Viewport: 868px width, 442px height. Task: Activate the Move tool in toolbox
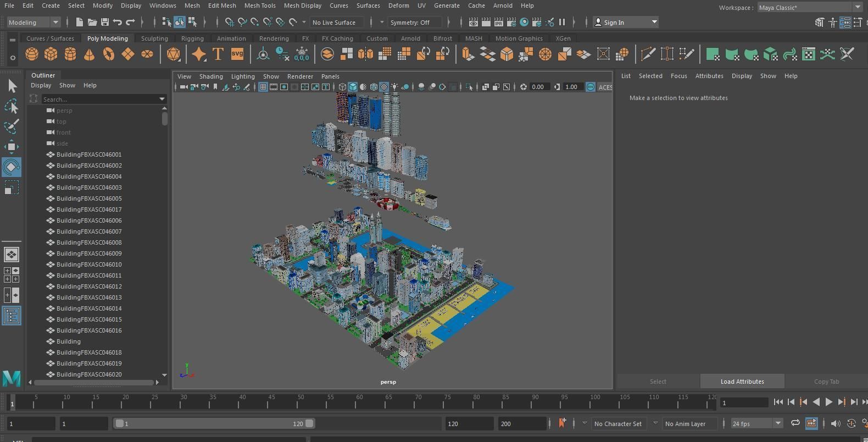12,147
